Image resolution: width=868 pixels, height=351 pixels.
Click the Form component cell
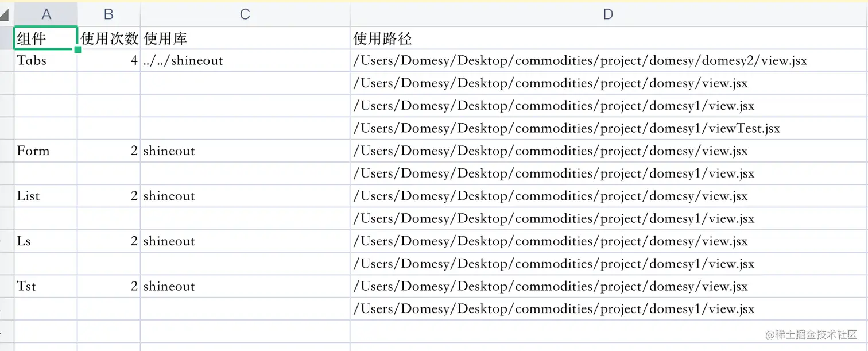click(46, 151)
